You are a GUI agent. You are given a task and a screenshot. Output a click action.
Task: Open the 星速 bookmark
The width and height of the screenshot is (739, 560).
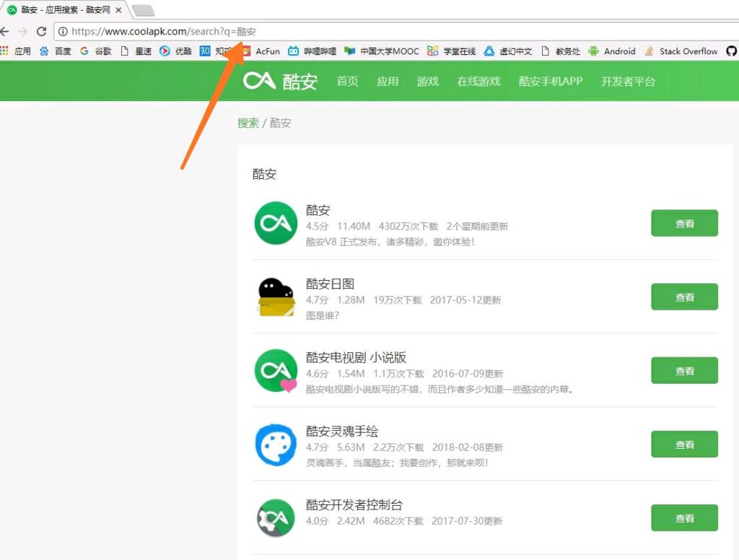136,51
